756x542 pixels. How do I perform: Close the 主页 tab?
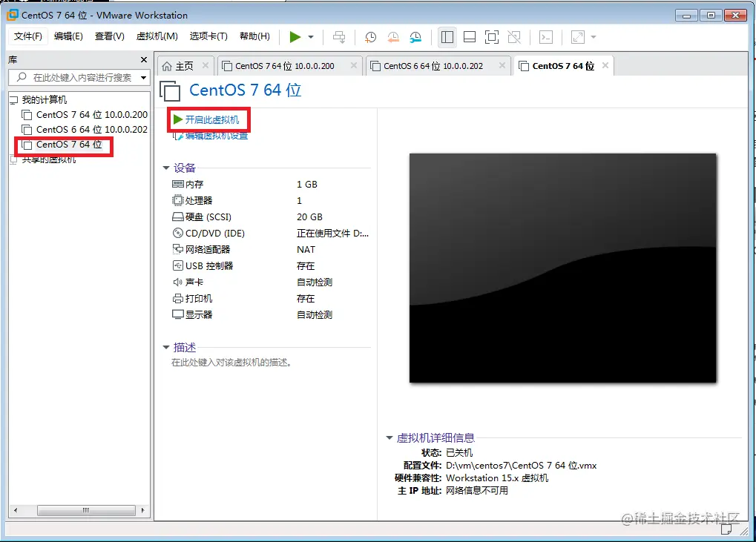click(x=206, y=65)
